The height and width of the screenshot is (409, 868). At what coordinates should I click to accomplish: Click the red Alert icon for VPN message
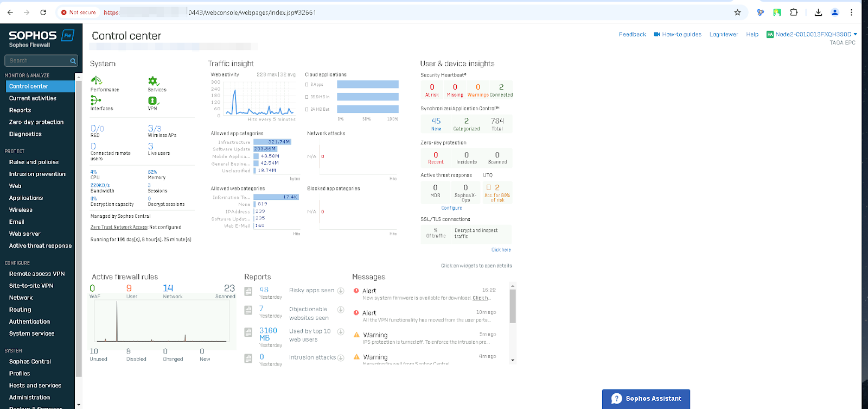point(356,313)
